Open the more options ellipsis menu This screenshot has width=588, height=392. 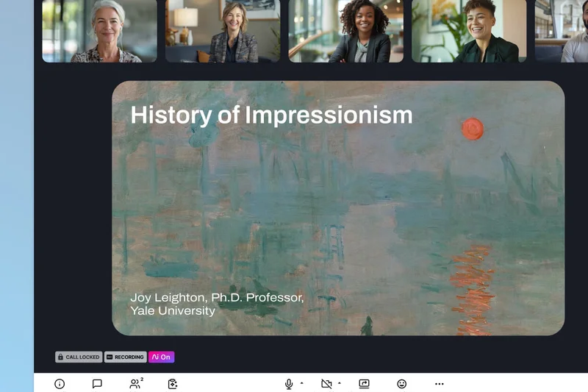[x=440, y=384]
